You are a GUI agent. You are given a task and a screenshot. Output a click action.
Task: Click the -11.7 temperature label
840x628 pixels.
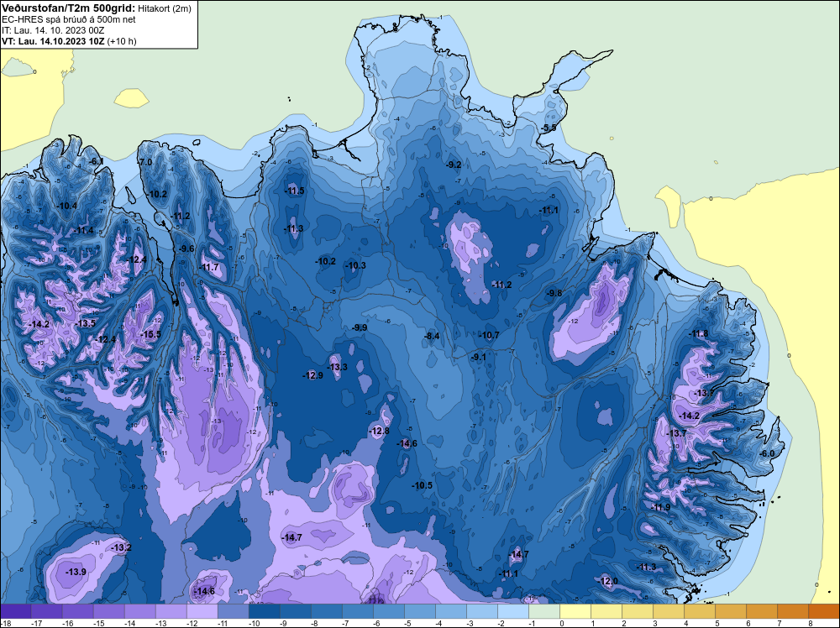(x=209, y=267)
